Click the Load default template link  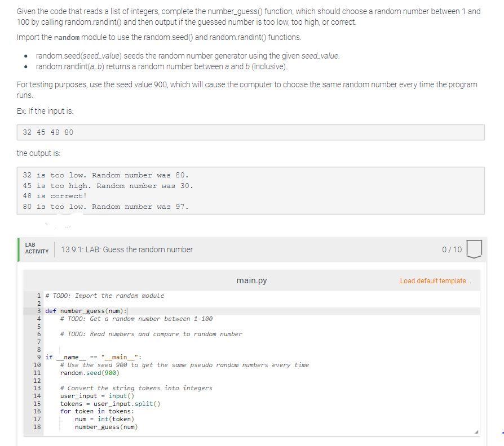435,281
